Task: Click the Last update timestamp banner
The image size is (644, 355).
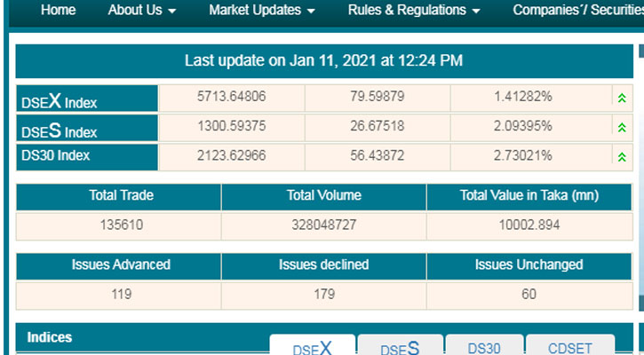Action: click(323, 60)
